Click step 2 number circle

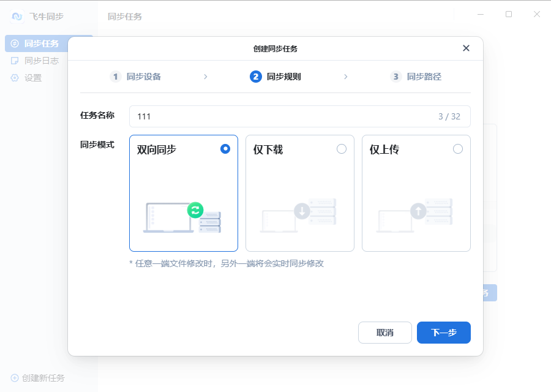tap(256, 77)
